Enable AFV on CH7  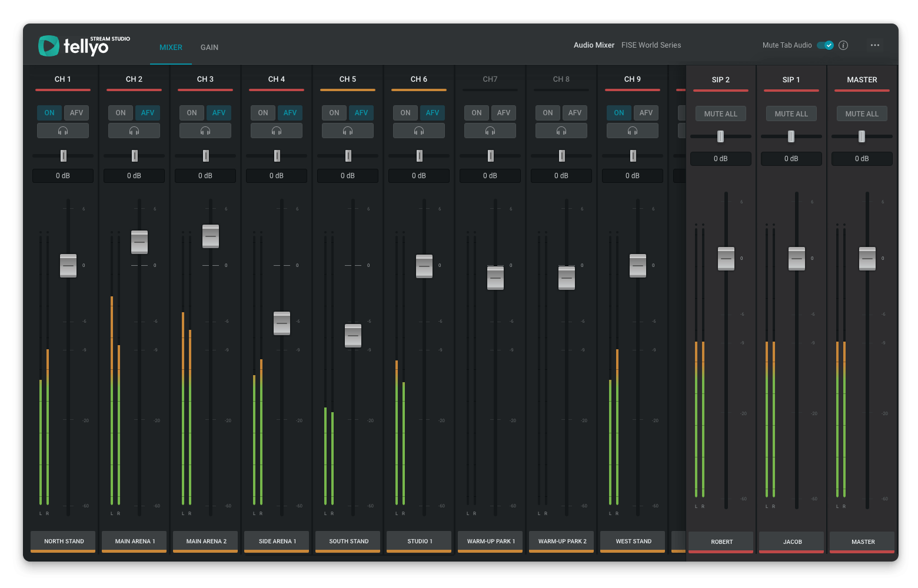pos(504,113)
